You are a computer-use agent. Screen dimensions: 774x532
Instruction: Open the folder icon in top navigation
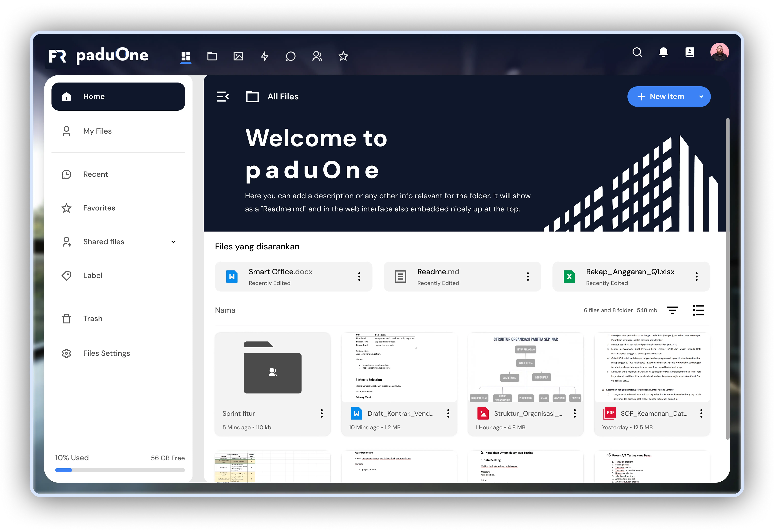click(x=212, y=56)
